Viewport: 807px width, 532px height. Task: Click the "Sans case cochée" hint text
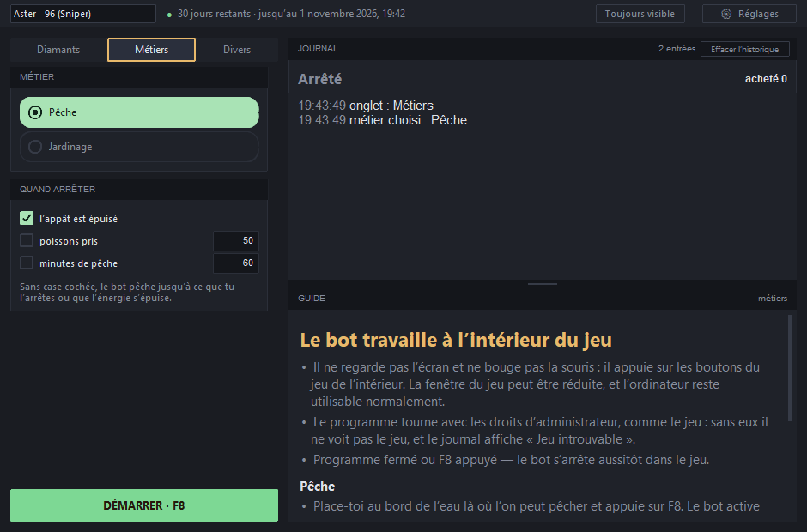pyautogui.click(x=127, y=293)
